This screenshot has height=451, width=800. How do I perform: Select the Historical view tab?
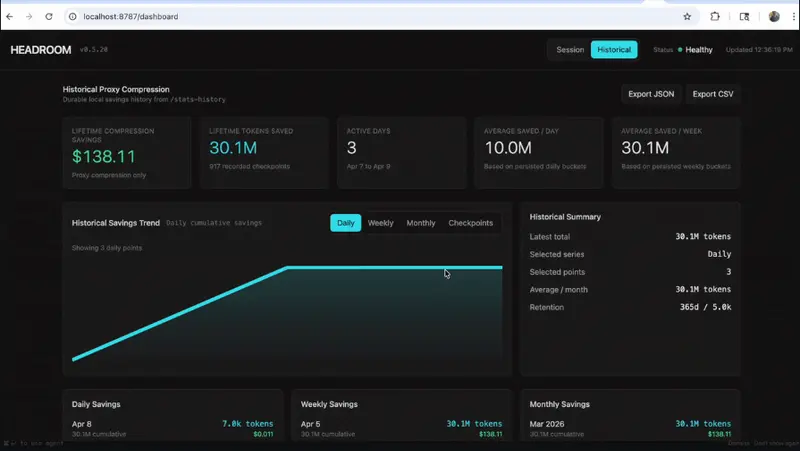click(614, 49)
